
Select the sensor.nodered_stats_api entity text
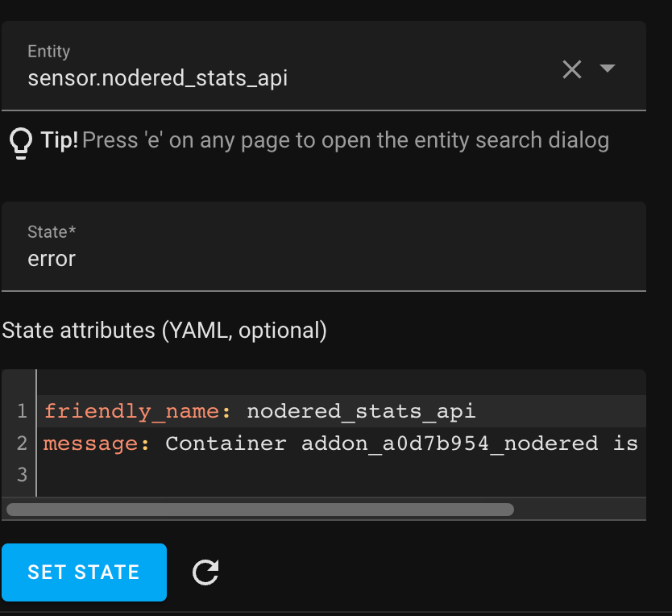tap(158, 78)
